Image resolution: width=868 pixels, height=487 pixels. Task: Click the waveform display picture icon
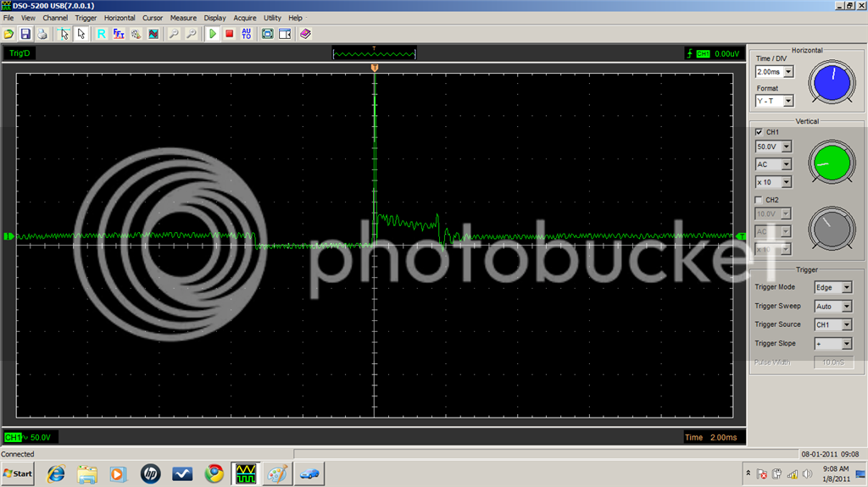click(153, 34)
